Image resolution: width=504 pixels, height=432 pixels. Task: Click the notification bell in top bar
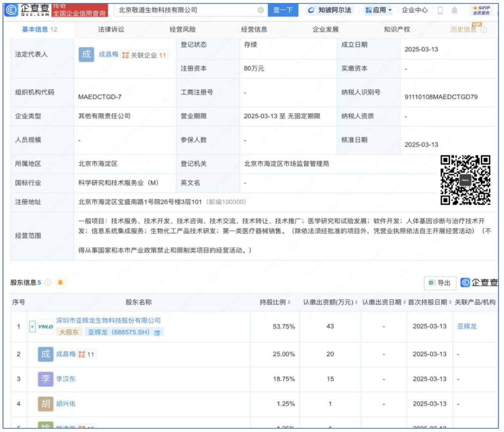click(454, 10)
